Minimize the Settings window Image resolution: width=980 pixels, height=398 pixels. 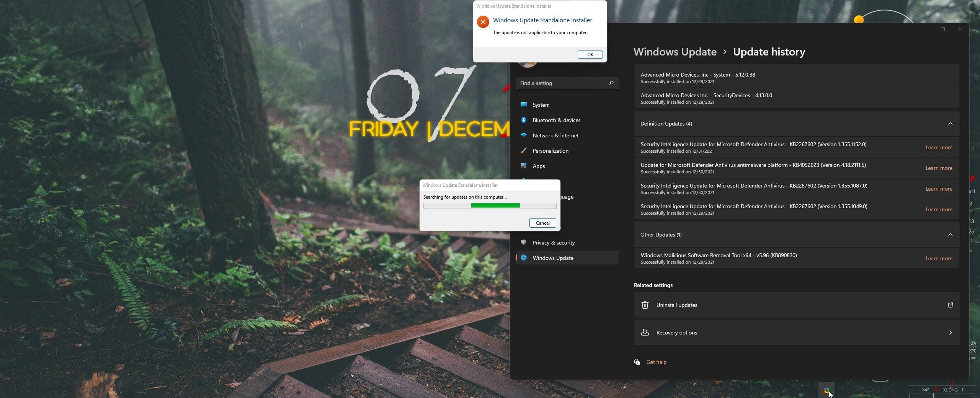pos(925,29)
